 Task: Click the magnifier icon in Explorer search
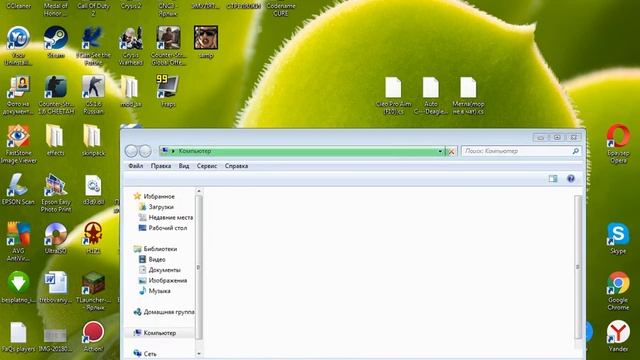(576, 151)
